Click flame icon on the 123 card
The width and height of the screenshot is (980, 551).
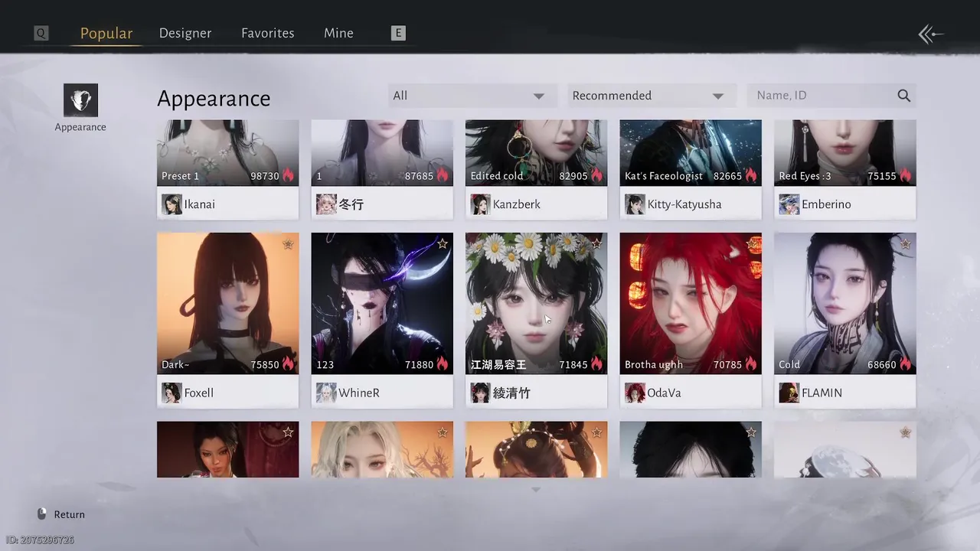pos(443,364)
